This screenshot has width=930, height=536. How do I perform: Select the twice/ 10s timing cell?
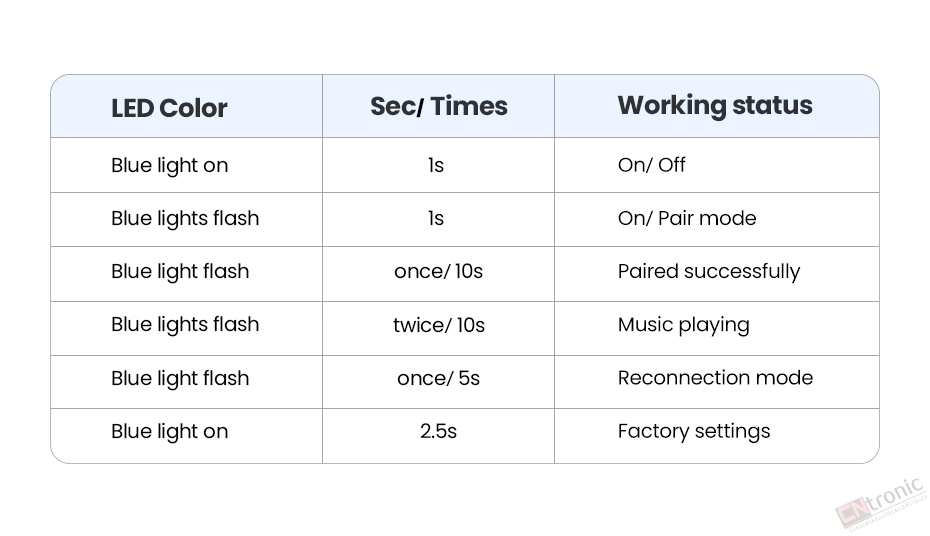click(x=438, y=325)
